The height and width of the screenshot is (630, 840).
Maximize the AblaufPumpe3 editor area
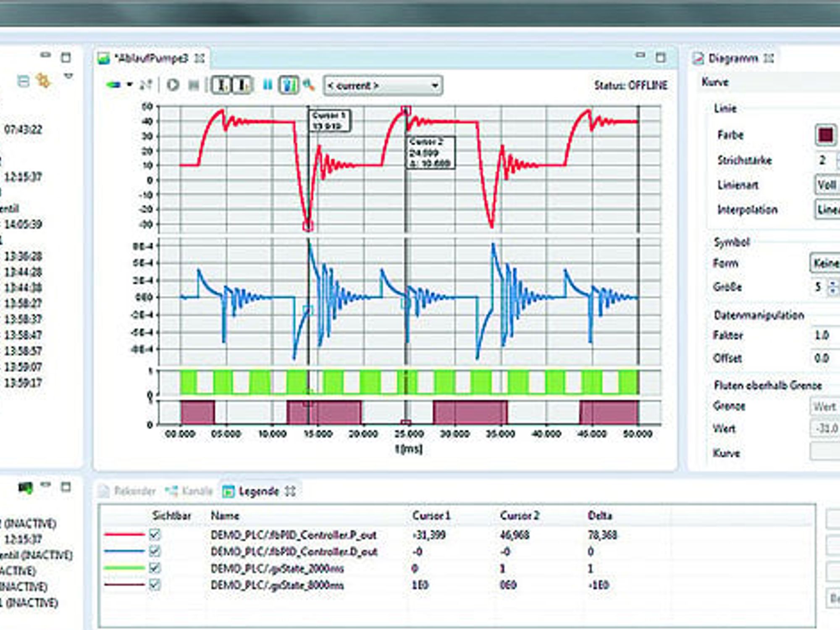pos(661,58)
